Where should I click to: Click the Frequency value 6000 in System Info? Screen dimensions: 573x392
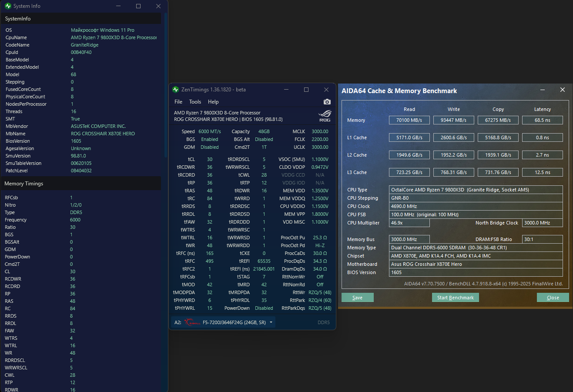pos(75,220)
